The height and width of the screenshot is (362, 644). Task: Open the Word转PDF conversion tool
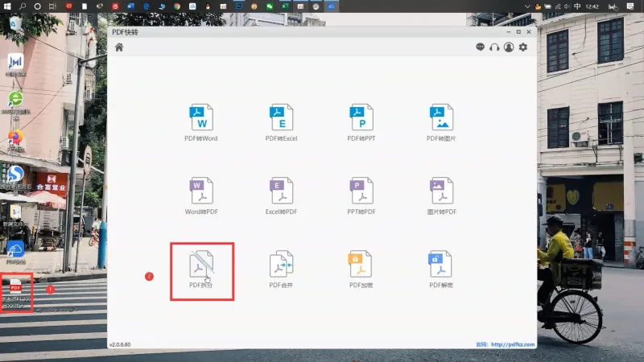[200, 195]
